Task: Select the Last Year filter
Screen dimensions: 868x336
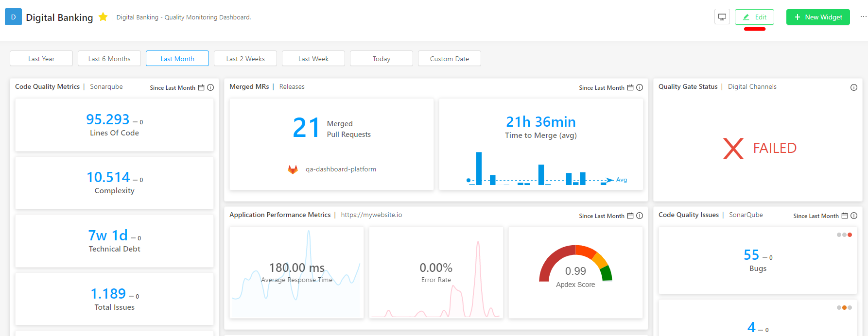Action: pyautogui.click(x=41, y=59)
